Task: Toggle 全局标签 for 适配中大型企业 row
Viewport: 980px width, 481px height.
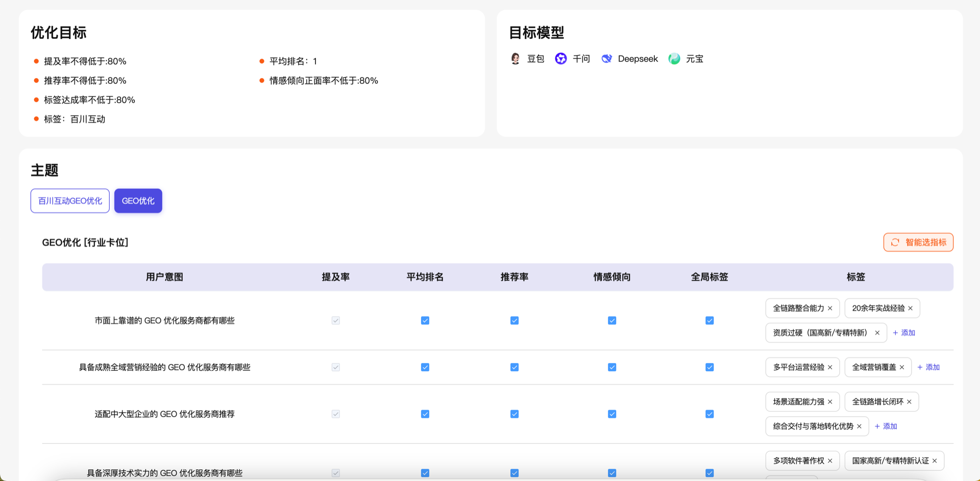Action: coord(709,414)
